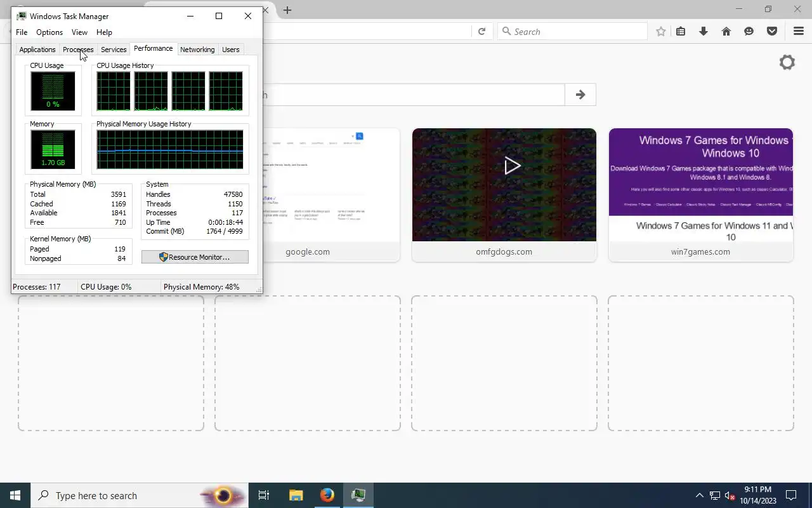Click the muted volume tray icon
The height and width of the screenshot is (508, 812).
[x=730, y=495]
